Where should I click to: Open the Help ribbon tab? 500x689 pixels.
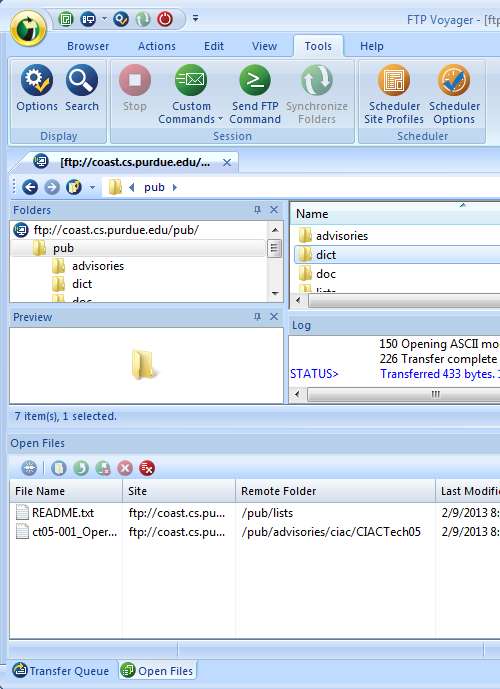[x=372, y=46]
